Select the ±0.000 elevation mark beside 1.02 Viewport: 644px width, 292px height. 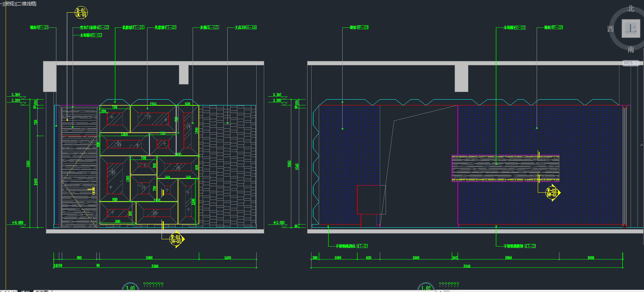coord(279,223)
